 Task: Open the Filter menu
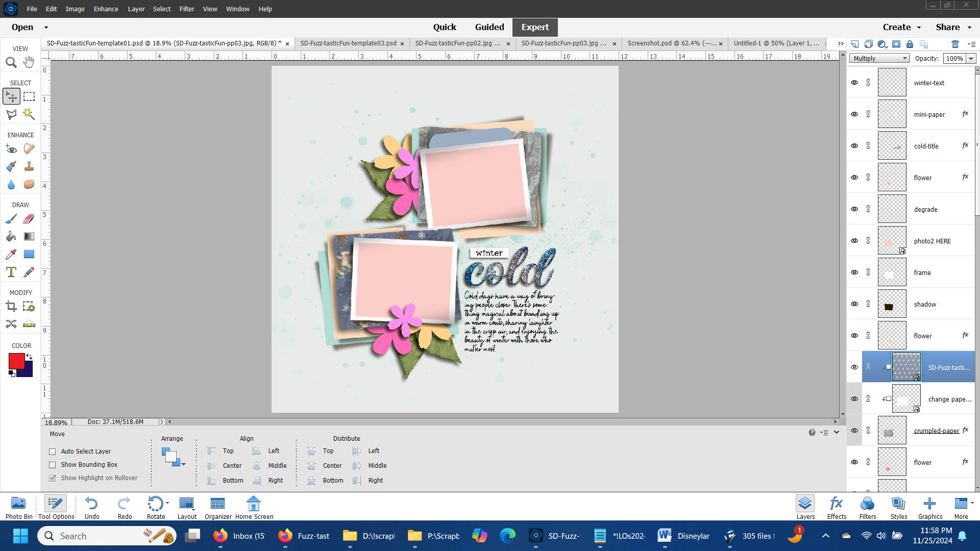click(x=186, y=9)
